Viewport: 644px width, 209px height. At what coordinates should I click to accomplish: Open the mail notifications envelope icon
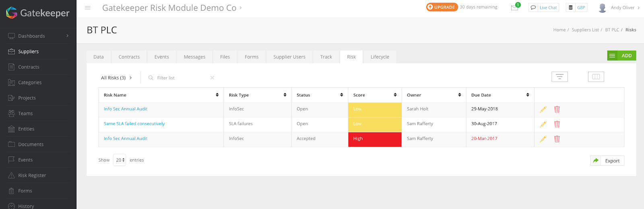click(514, 8)
